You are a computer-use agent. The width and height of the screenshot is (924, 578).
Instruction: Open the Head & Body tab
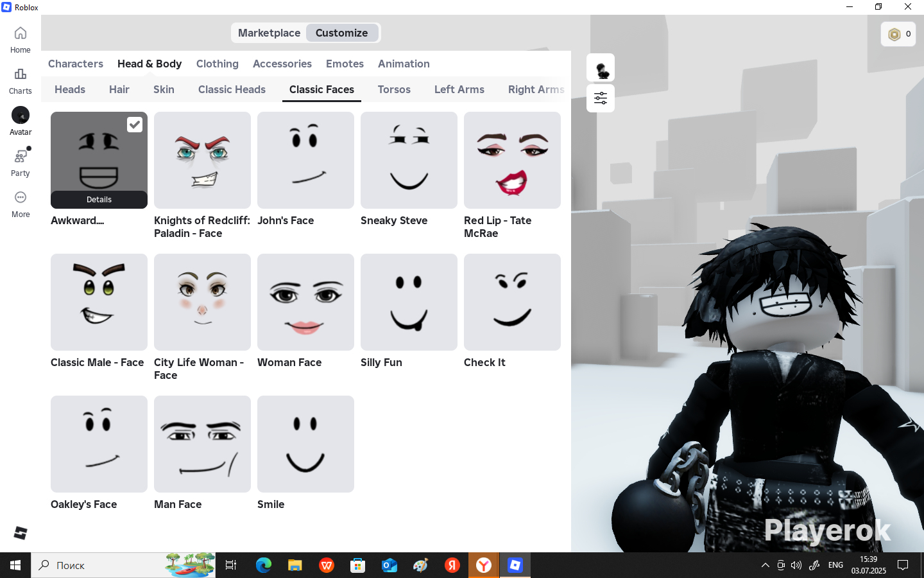(x=150, y=64)
